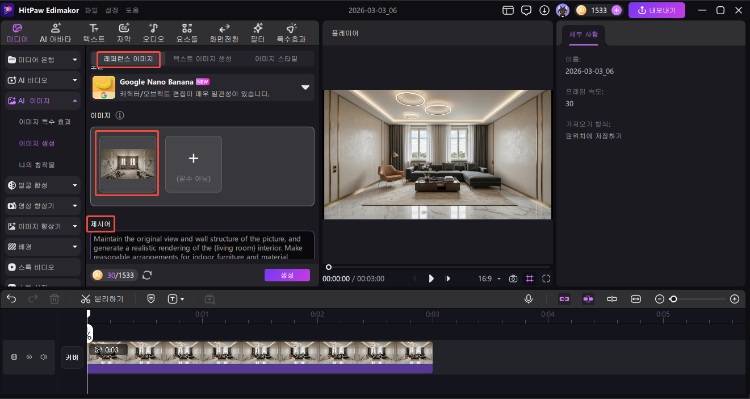750x399 pixels.
Task: Step to the next frame
Action: pyautogui.click(x=448, y=278)
